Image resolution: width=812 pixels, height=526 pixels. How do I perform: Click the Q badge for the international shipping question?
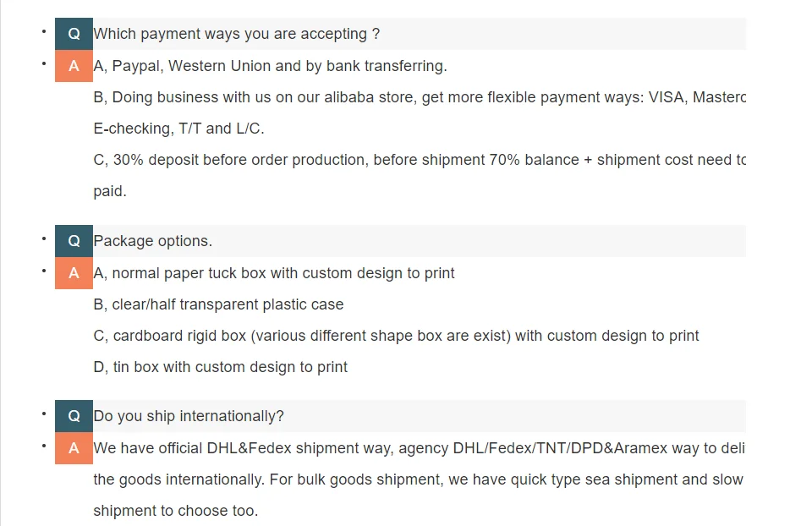coord(74,416)
